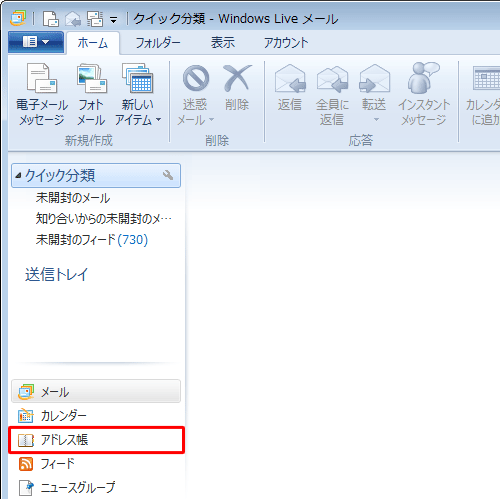Click the 全員に返信 icon
Image resolution: width=500 pixels, height=499 pixels.
coord(332,79)
